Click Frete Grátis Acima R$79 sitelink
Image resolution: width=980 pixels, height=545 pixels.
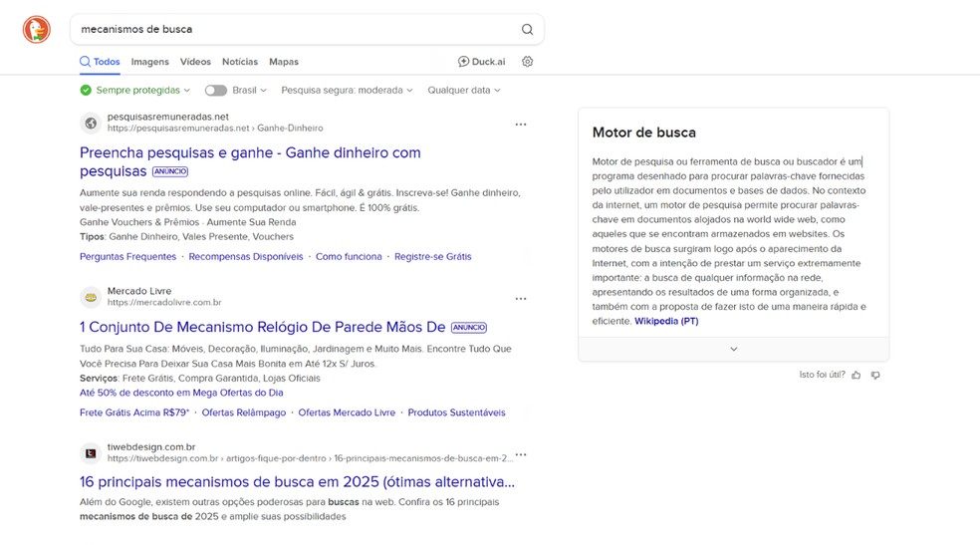pyautogui.click(x=134, y=412)
